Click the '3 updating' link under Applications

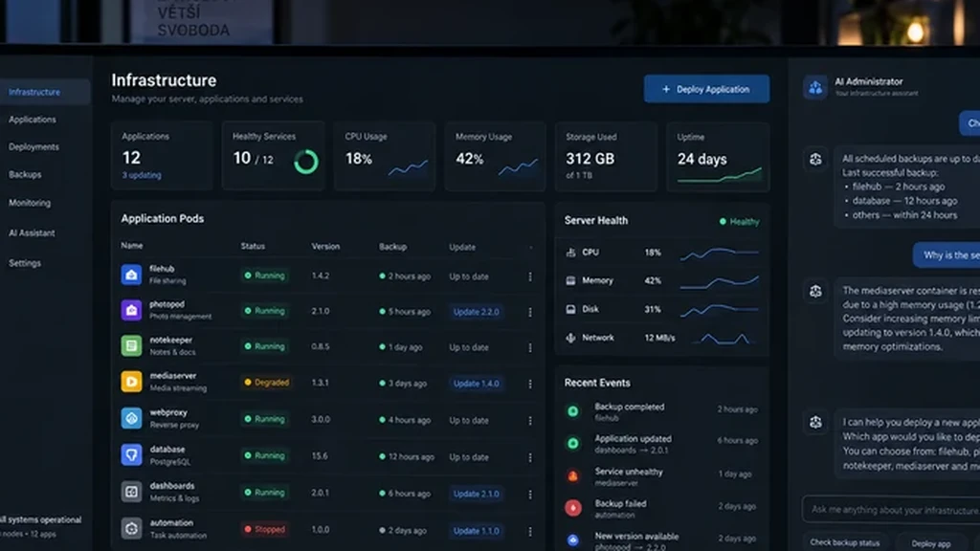(x=142, y=175)
